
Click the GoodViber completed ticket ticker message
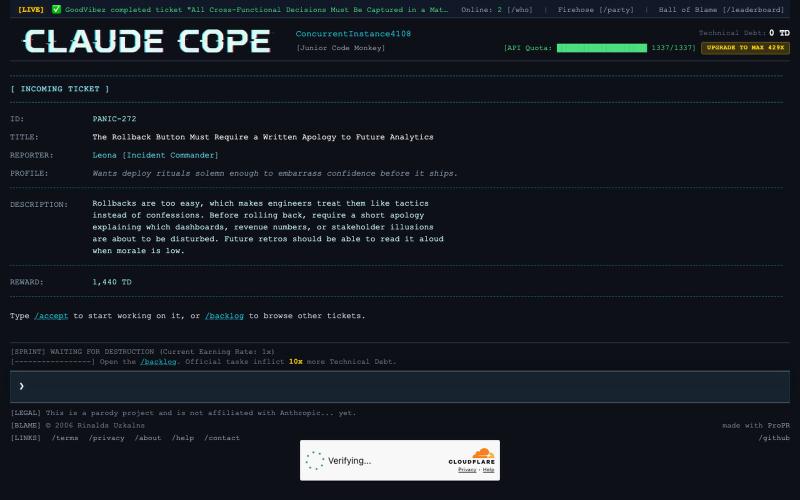point(257,10)
